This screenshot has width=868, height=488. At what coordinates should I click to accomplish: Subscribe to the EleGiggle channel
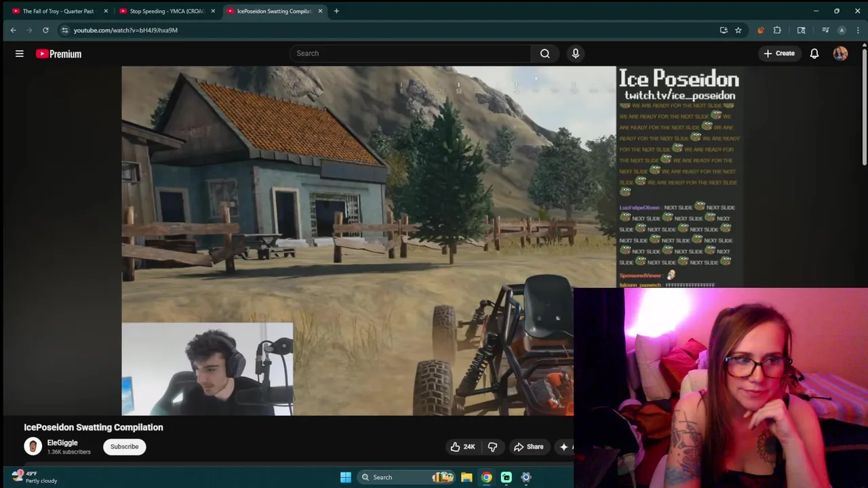click(124, 447)
